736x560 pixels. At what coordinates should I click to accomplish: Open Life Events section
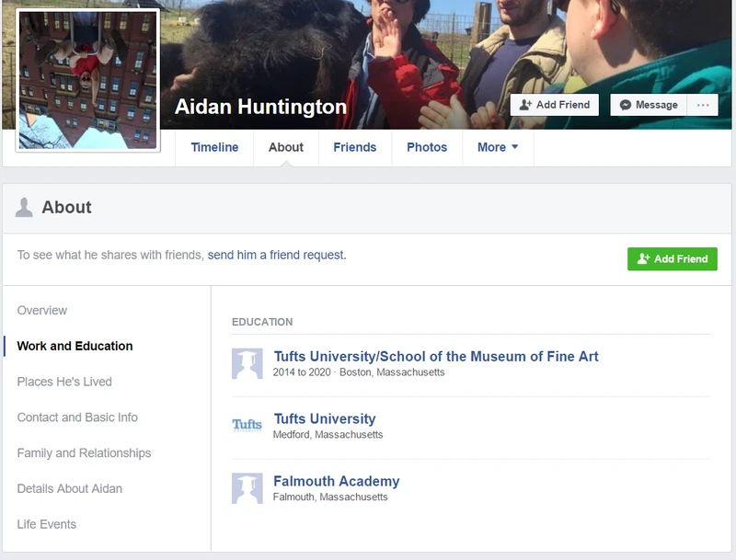[x=47, y=524]
